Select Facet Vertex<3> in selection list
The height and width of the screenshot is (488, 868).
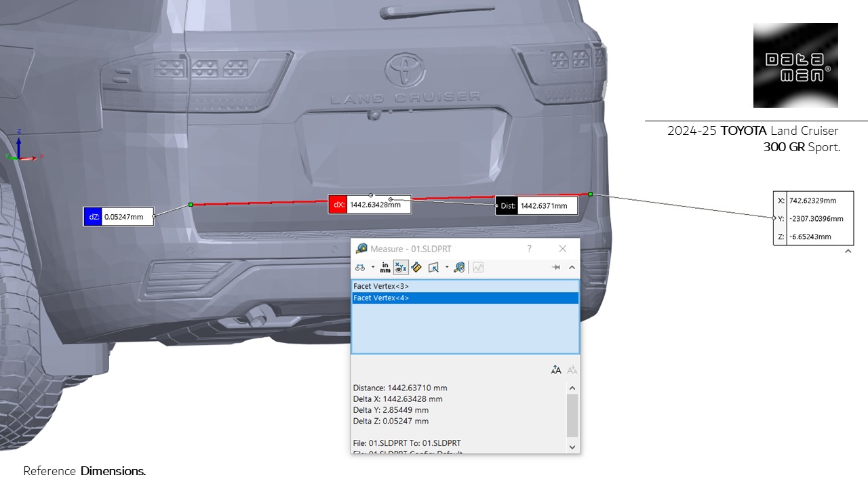[x=465, y=287]
